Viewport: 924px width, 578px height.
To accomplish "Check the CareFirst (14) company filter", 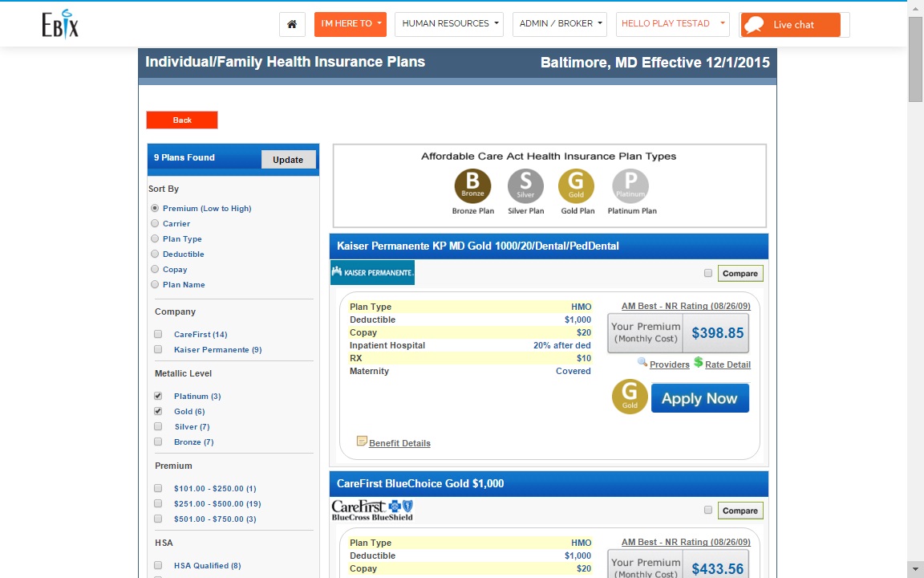I will [158, 335].
